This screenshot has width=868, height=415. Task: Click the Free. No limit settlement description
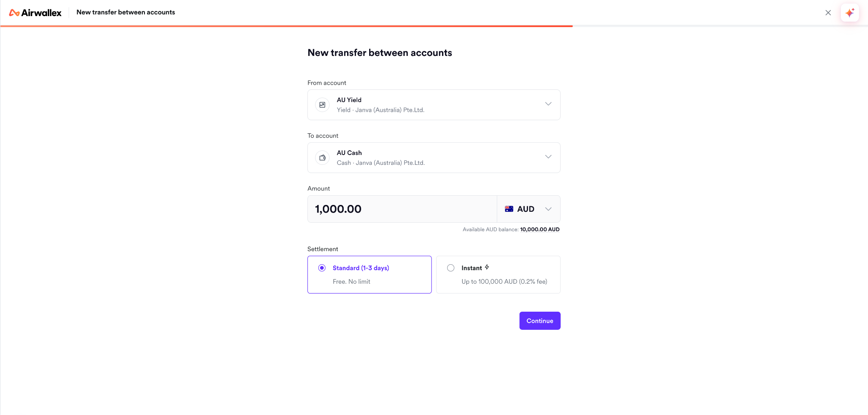[x=351, y=282]
